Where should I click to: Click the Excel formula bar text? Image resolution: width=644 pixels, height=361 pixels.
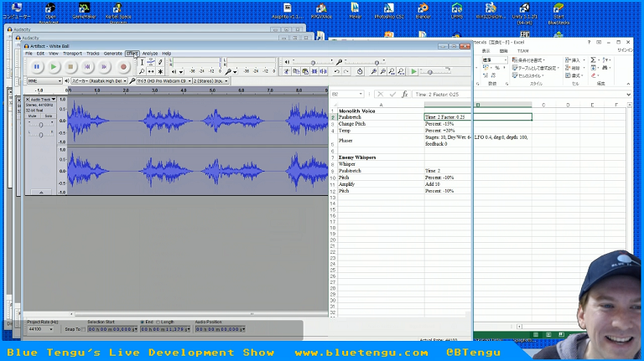[437, 95]
